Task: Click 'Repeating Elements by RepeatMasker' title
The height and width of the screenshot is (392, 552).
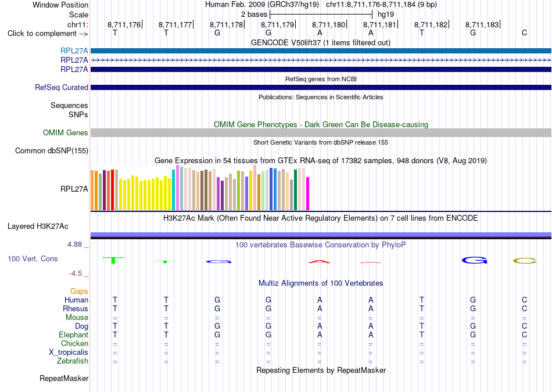Action: coord(321,370)
